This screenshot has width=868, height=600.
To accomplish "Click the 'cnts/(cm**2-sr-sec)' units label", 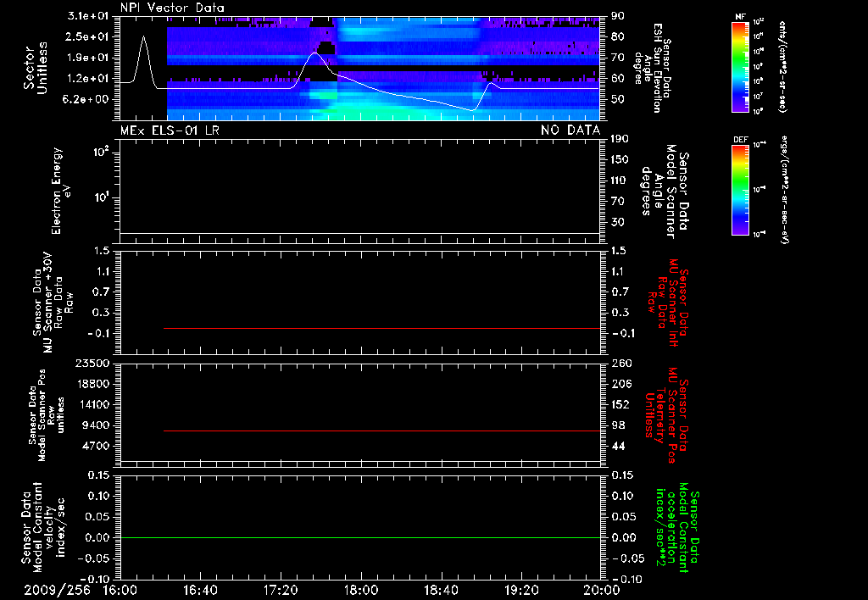I will (x=782, y=66).
